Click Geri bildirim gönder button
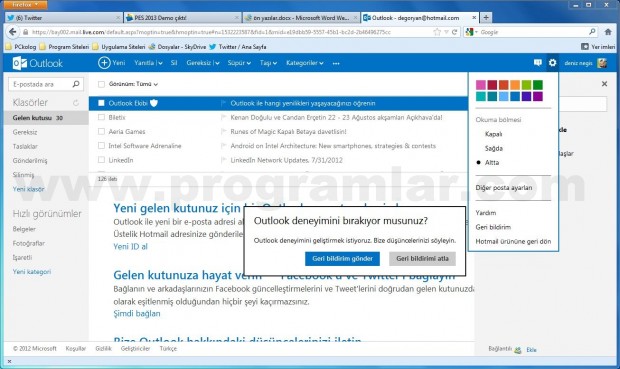The height and width of the screenshot is (369, 620). [x=342, y=259]
